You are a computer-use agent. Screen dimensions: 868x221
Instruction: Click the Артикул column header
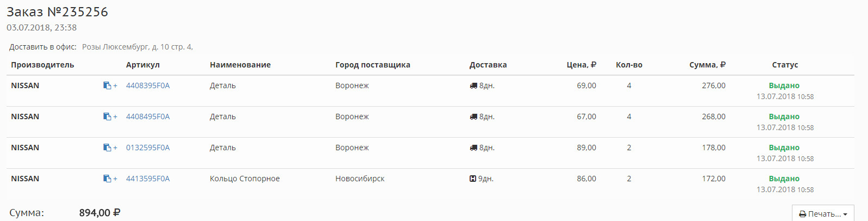[x=143, y=65]
